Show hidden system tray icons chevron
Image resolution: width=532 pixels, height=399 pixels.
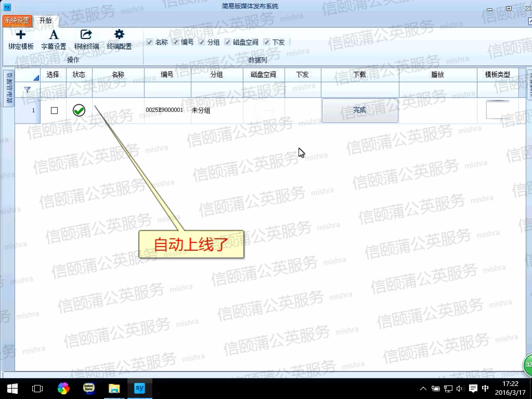point(423,389)
